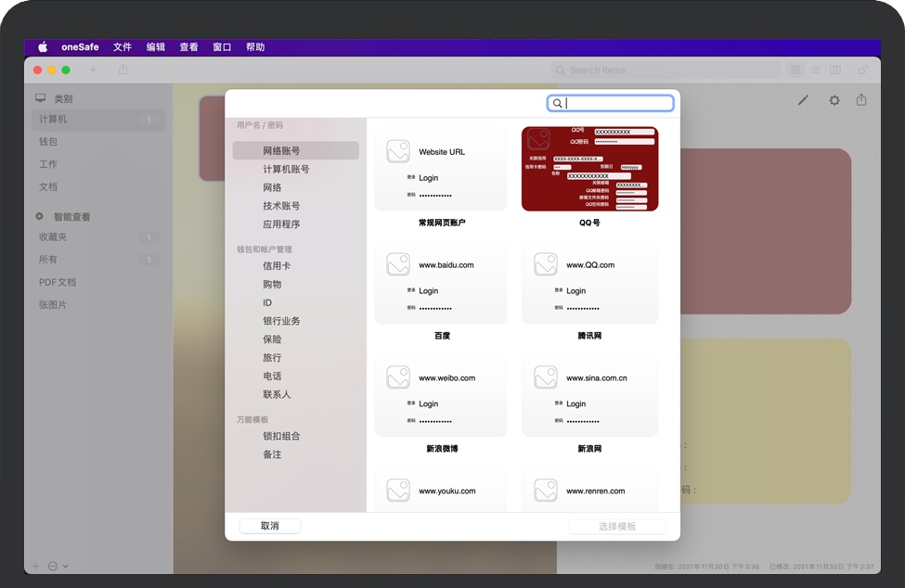Select 计算机账号 in template list

point(286,169)
